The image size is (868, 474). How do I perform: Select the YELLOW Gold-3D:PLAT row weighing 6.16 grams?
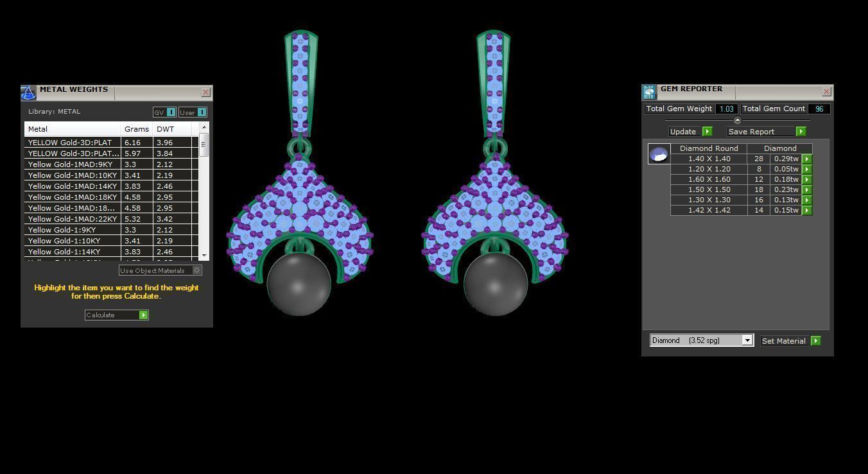111,143
